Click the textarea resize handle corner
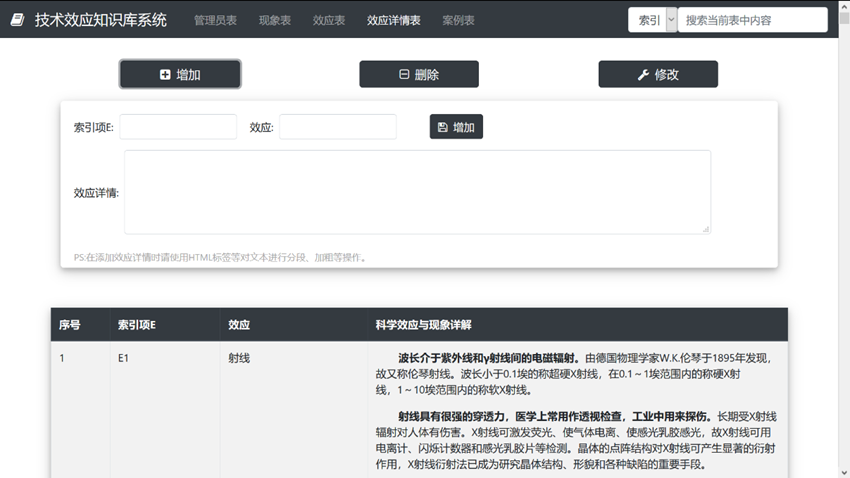Viewport: 850px width, 478px height. point(706,229)
